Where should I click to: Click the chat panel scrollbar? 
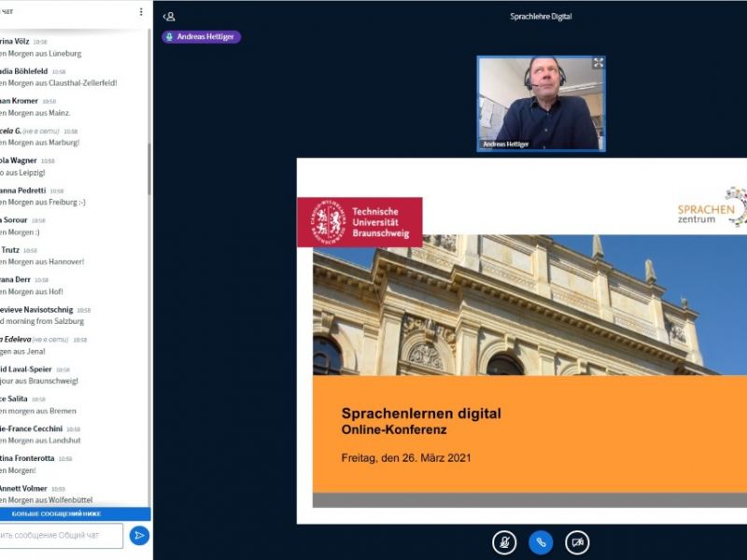point(148,168)
